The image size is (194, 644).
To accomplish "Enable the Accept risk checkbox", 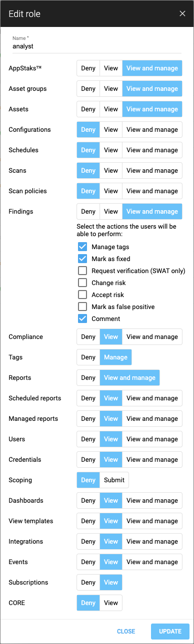I will coord(82,295).
